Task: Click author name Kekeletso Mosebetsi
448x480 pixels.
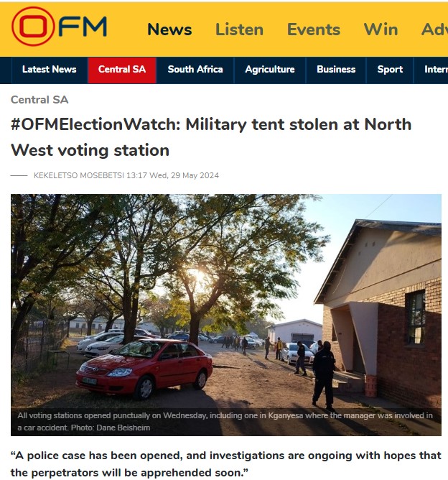Action: (x=79, y=175)
